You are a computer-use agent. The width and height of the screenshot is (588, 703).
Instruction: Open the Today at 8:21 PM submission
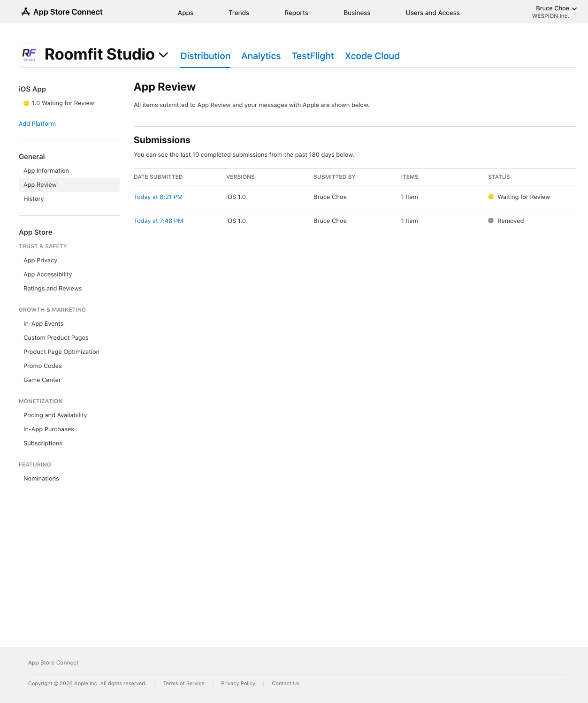point(158,197)
